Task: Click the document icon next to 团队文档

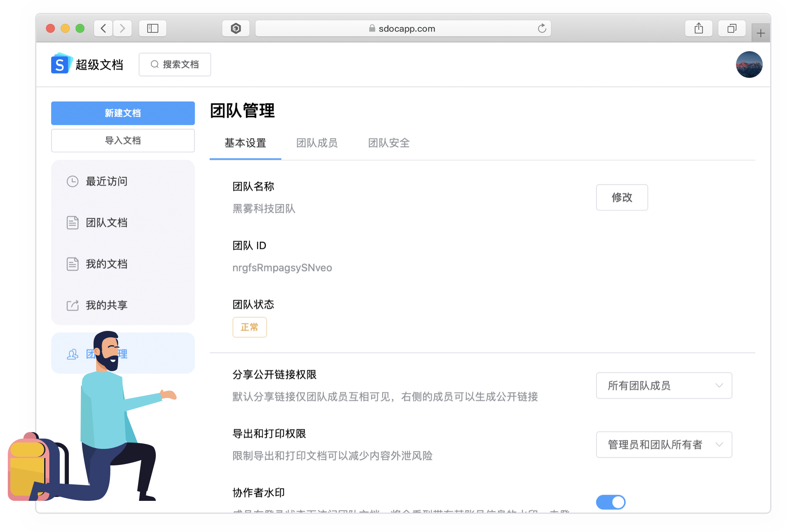Action: [x=72, y=222]
